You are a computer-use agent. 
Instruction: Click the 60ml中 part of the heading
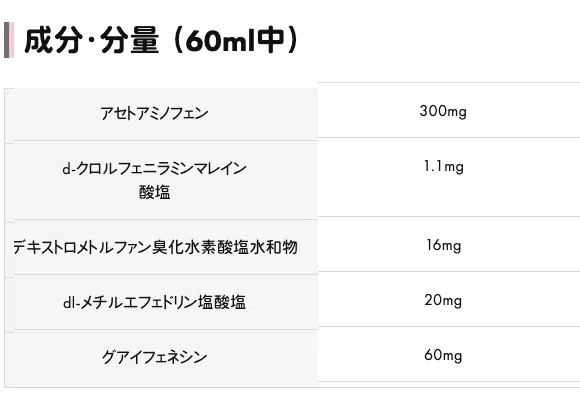[x=235, y=40]
